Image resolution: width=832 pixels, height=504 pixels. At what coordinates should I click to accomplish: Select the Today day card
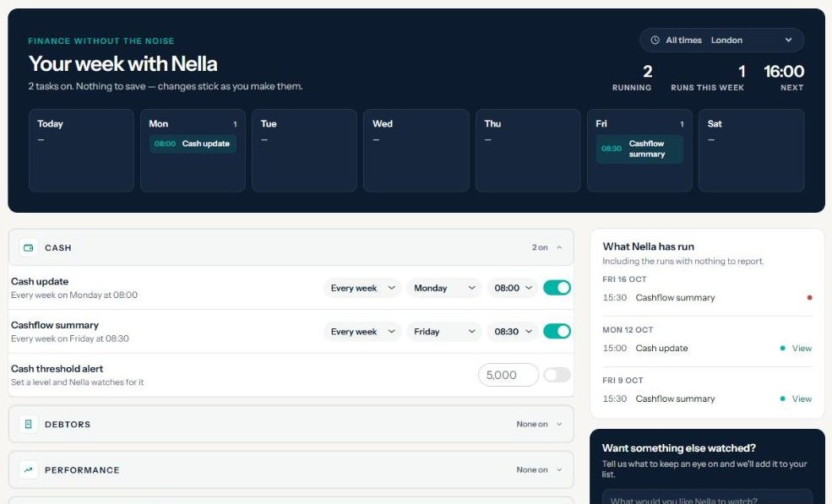click(81, 150)
